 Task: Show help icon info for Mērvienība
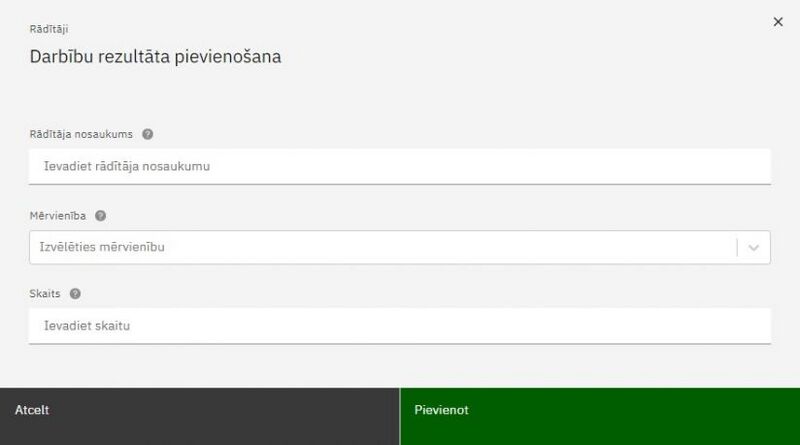click(101, 216)
